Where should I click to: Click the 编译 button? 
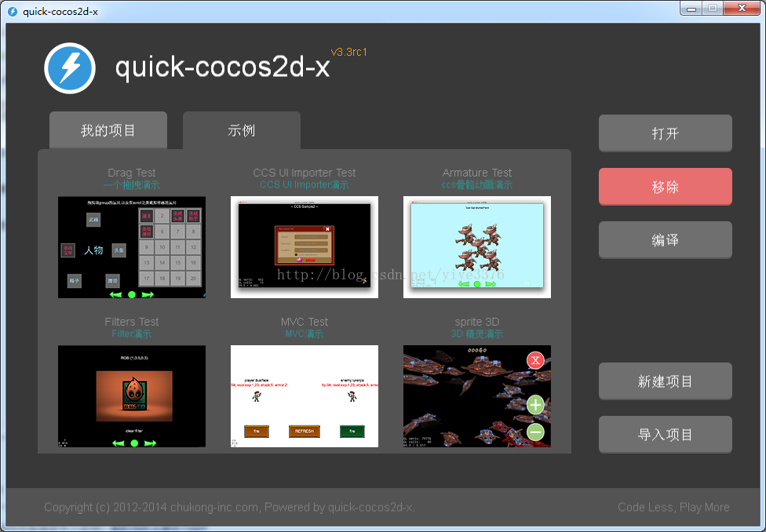[666, 240]
